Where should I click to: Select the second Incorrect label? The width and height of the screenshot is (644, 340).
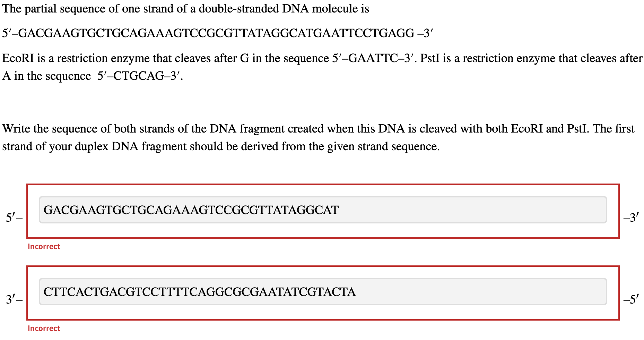click(44, 328)
